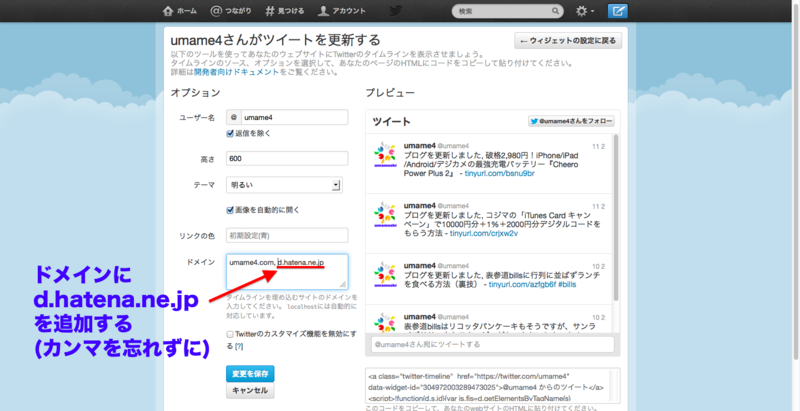Click the リンクの色 input field
Image resolution: width=800 pixels, height=411 pixels.
tap(287, 236)
